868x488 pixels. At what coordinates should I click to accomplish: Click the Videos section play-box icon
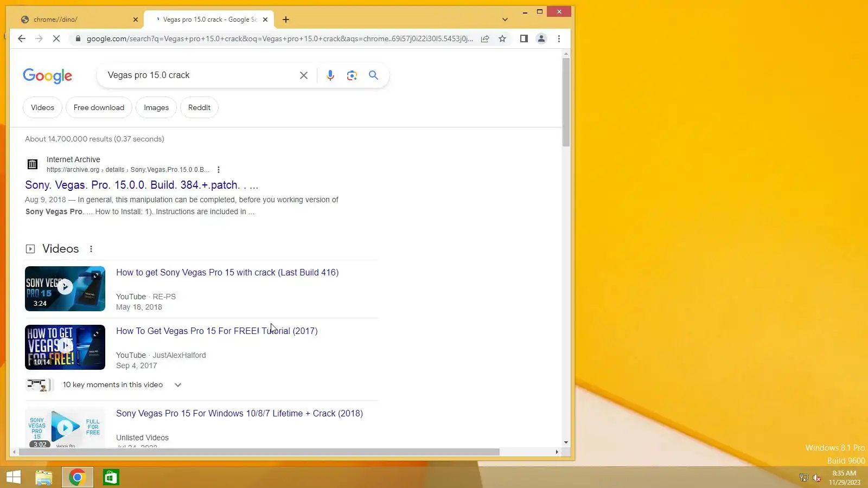(x=30, y=249)
